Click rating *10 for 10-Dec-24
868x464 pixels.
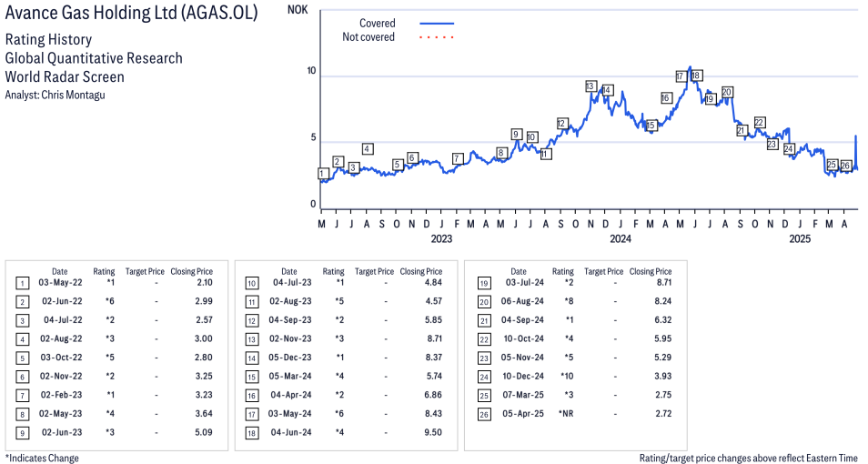click(567, 376)
